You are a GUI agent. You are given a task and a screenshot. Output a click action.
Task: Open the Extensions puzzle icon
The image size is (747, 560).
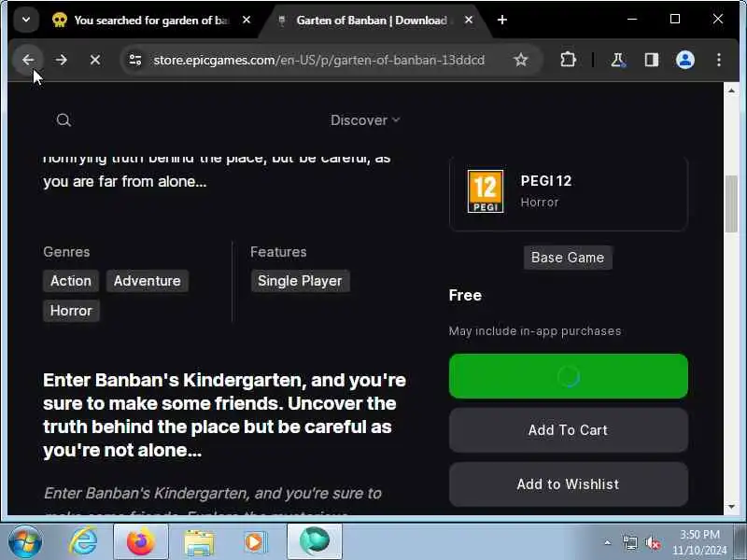568,60
